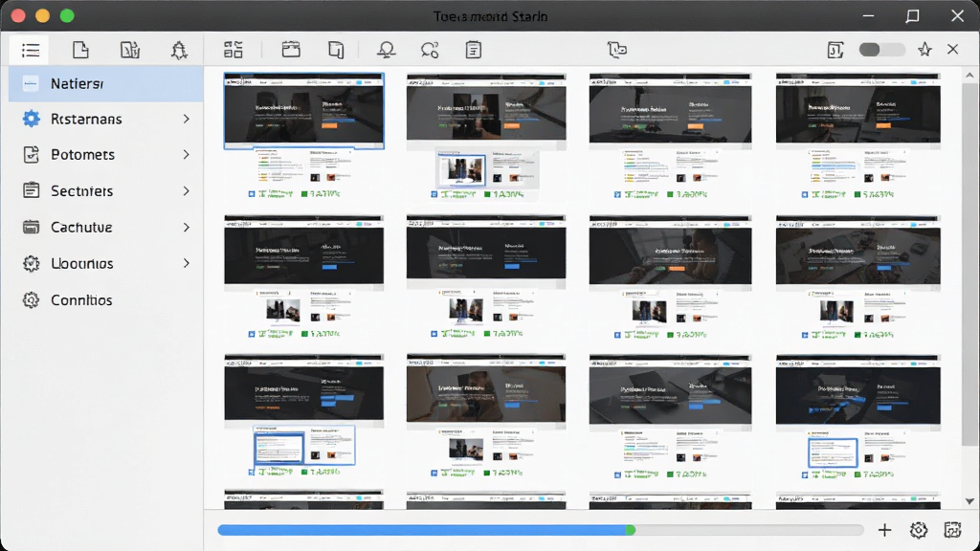
Task: Click the progress slider green handle
Action: (631, 530)
